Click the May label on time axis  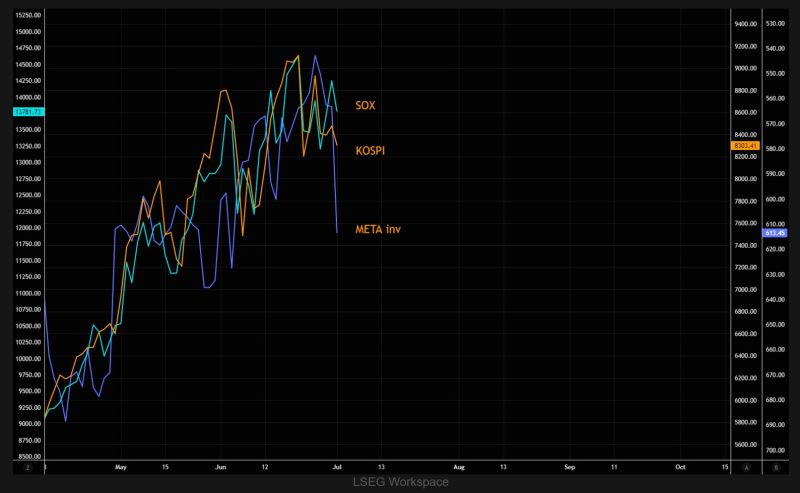tap(120, 467)
